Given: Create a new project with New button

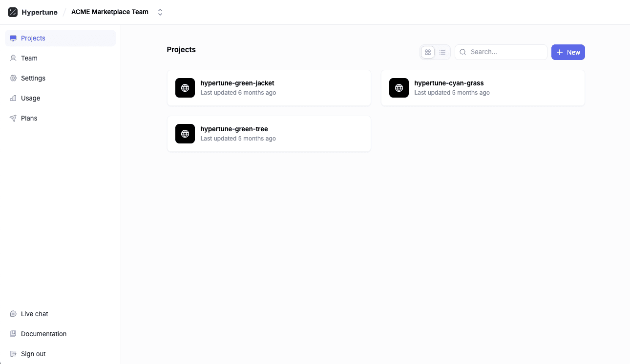Looking at the screenshot, I should (568, 52).
